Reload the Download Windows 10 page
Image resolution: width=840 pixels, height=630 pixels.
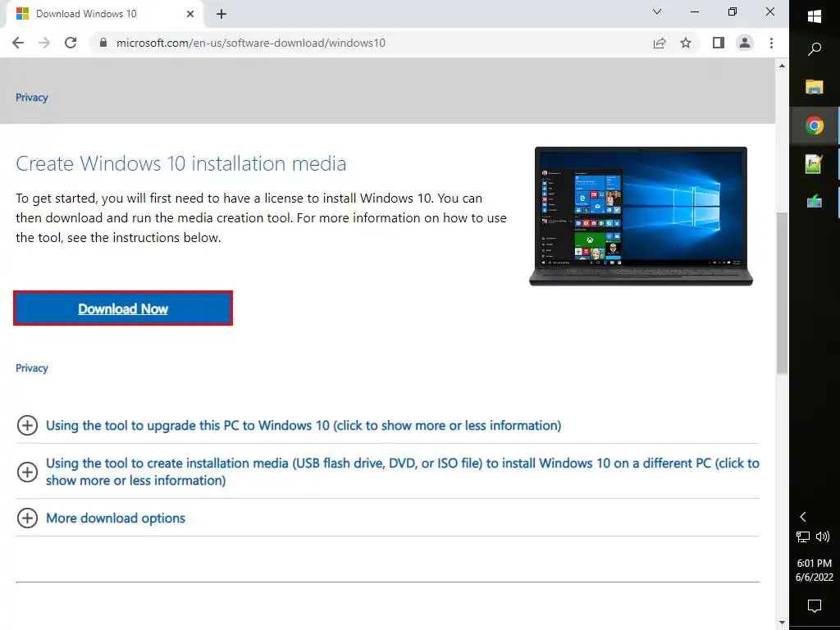(71, 43)
